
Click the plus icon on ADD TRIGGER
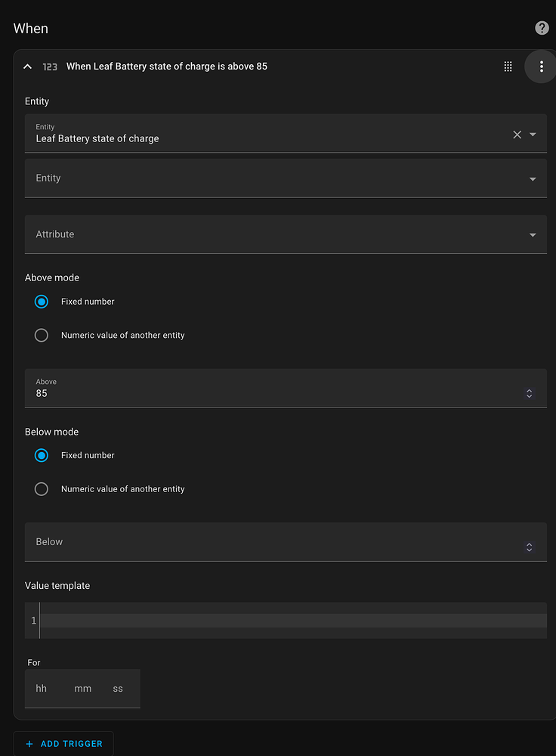click(x=29, y=744)
